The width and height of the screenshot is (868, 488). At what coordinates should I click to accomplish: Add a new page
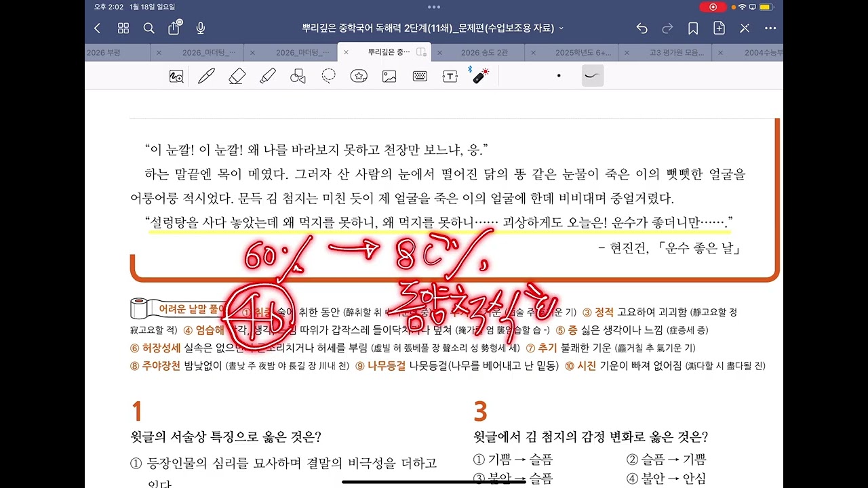719,28
